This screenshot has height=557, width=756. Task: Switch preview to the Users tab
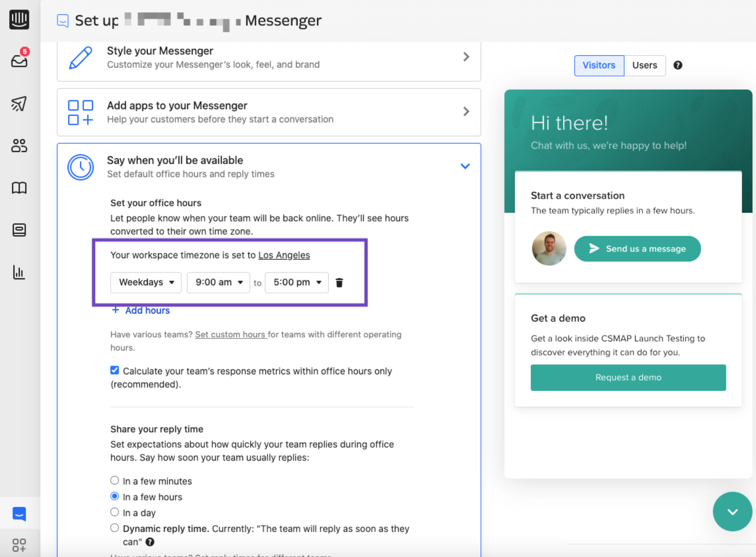645,65
